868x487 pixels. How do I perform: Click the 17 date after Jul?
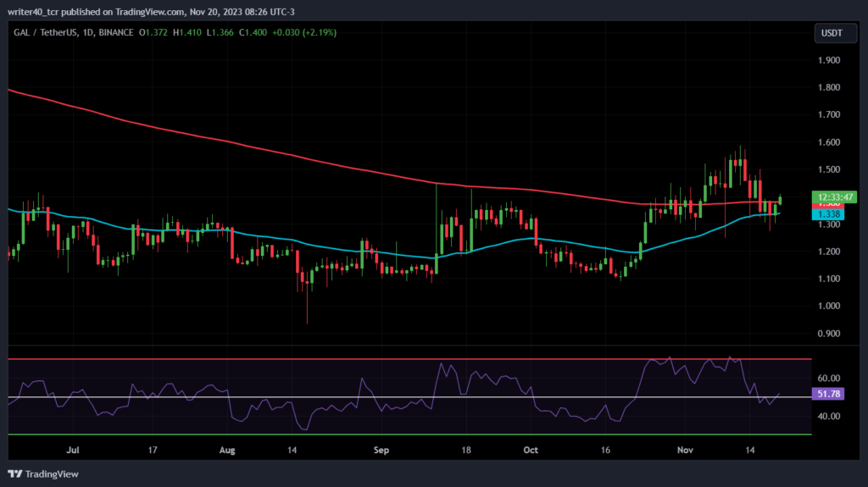(153, 450)
